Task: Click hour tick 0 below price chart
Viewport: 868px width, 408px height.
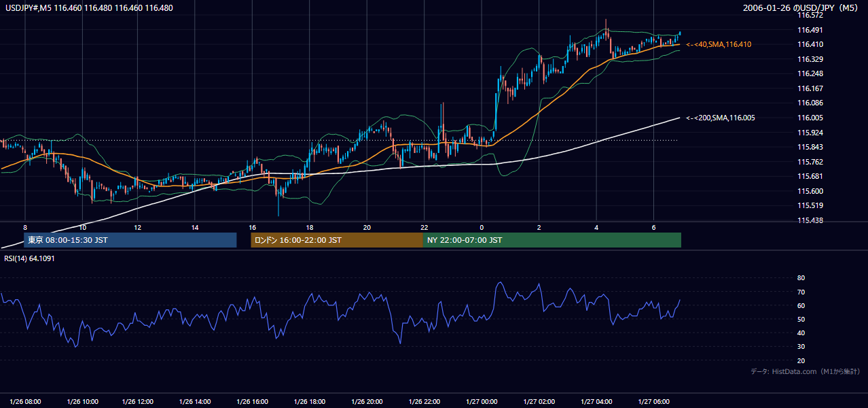Action: tap(482, 227)
